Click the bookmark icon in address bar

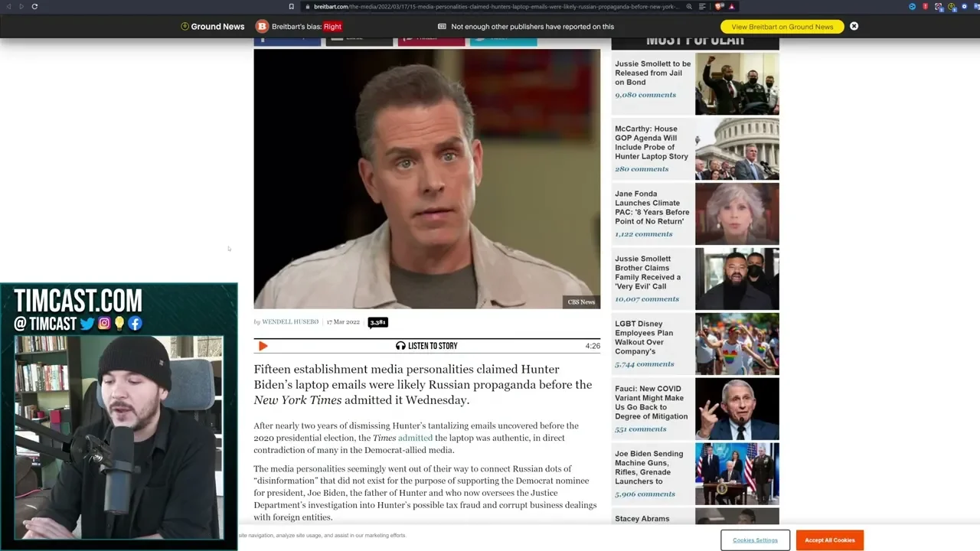291,7
